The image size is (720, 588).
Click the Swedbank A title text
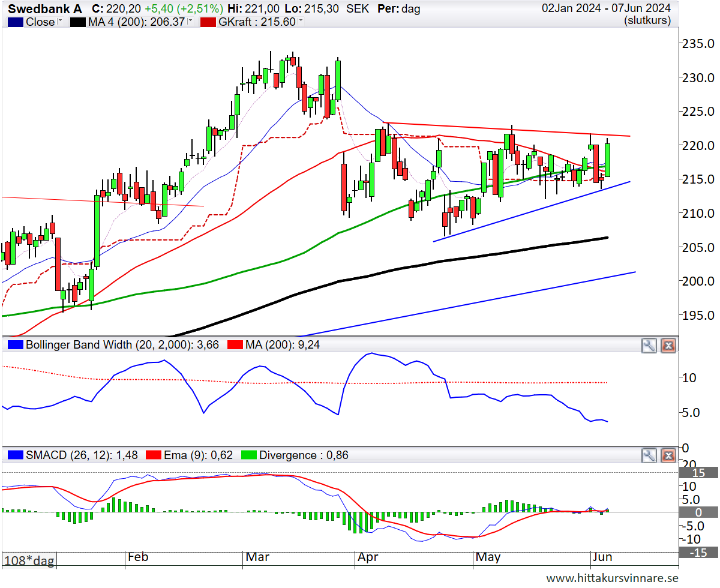(x=45, y=8)
